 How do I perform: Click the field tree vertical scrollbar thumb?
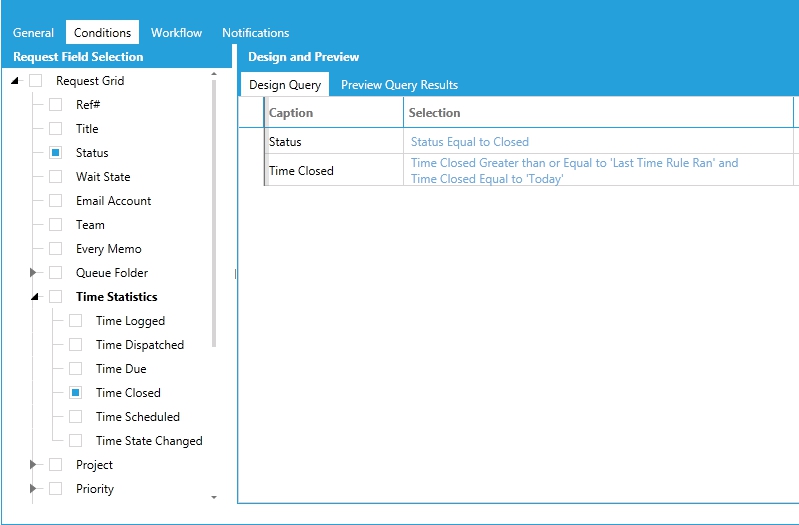pyautogui.click(x=214, y=213)
